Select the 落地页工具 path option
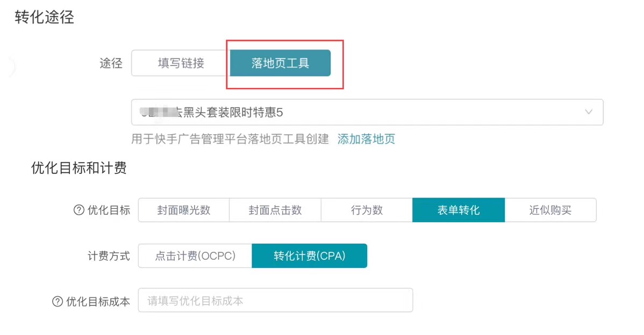The width and height of the screenshot is (644, 335). tap(280, 63)
